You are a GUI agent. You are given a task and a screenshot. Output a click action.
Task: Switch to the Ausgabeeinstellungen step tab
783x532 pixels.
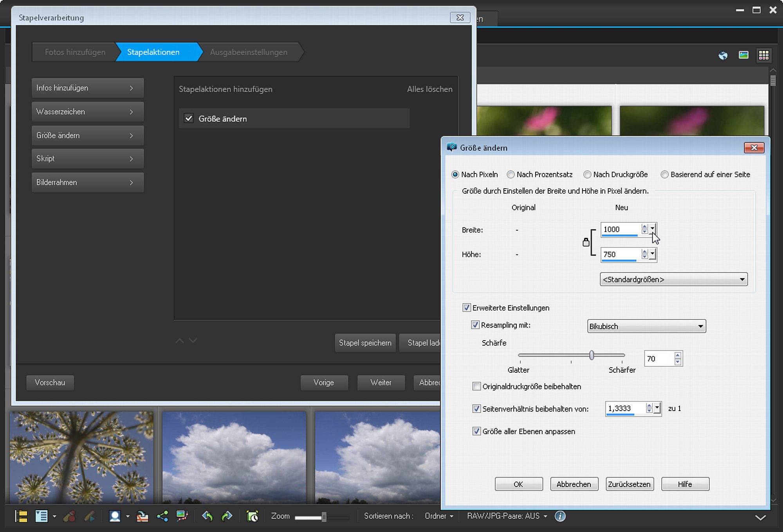tap(249, 52)
